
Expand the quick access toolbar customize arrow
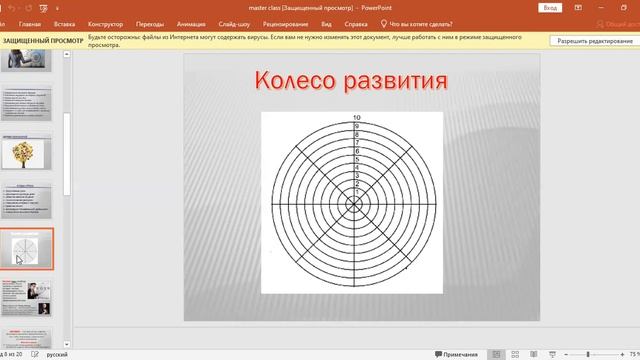pyautogui.click(x=57, y=9)
